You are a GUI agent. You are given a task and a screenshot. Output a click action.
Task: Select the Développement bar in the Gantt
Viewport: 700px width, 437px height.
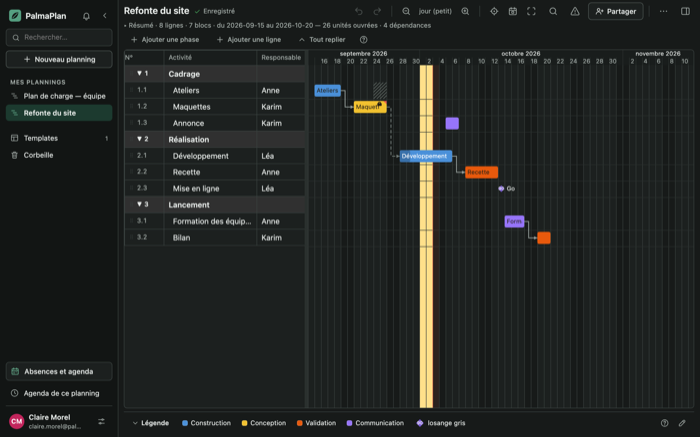425,156
